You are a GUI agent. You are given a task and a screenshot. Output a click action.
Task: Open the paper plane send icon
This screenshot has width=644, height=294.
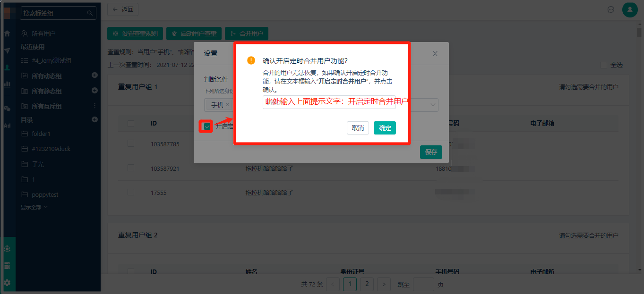tap(7, 50)
